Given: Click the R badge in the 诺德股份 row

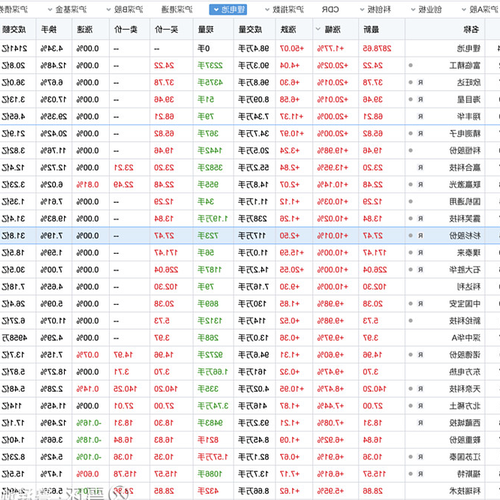Looking at the screenshot, I should tap(420, 355).
